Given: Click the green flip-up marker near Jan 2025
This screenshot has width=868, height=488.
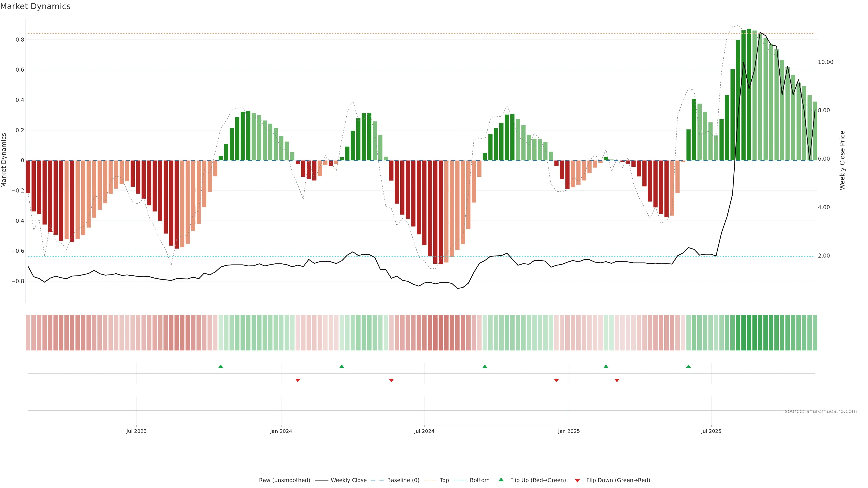Looking at the screenshot, I should click(x=606, y=366).
